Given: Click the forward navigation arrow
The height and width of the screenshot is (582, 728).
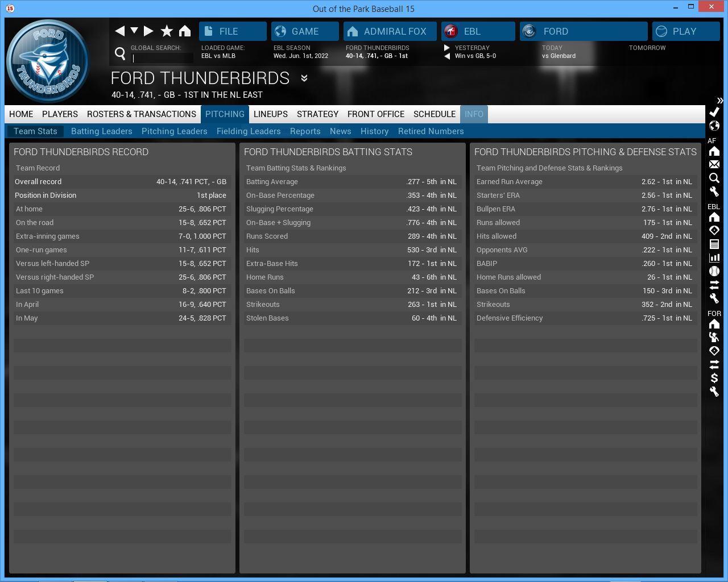Looking at the screenshot, I should 148,31.
